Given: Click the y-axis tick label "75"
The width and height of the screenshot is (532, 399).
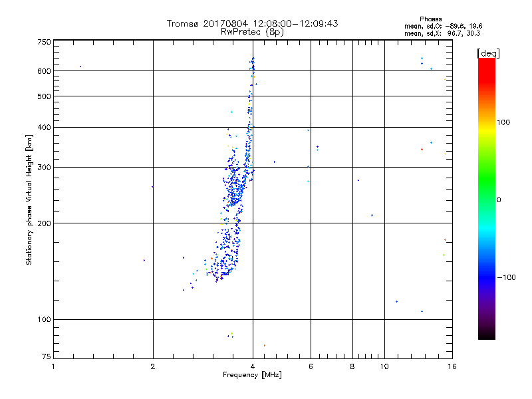Looking at the screenshot, I should tap(47, 356).
